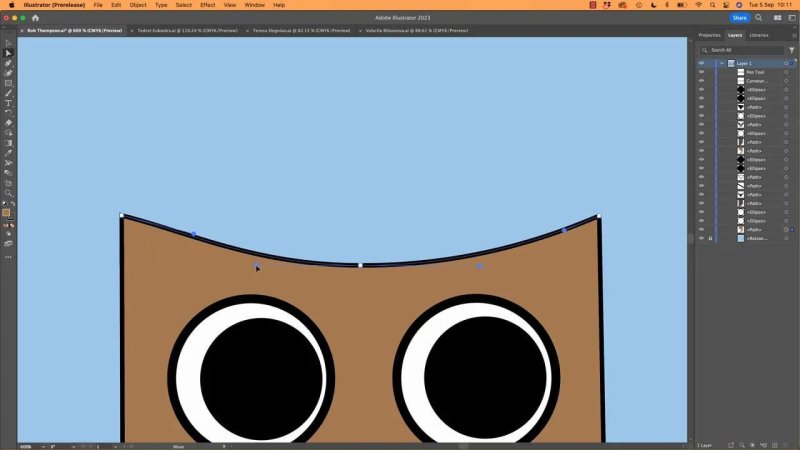Switch to the document tab at 88.61%
This screenshot has width=800, height=450.
pyautogui.click(x=416, y=31)
